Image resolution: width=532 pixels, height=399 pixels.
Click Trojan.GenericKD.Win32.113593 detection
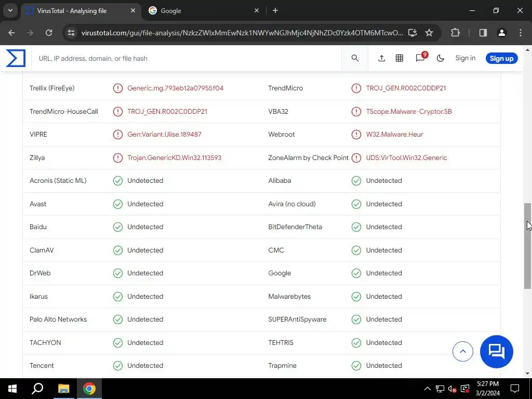[x=174, y=158]
